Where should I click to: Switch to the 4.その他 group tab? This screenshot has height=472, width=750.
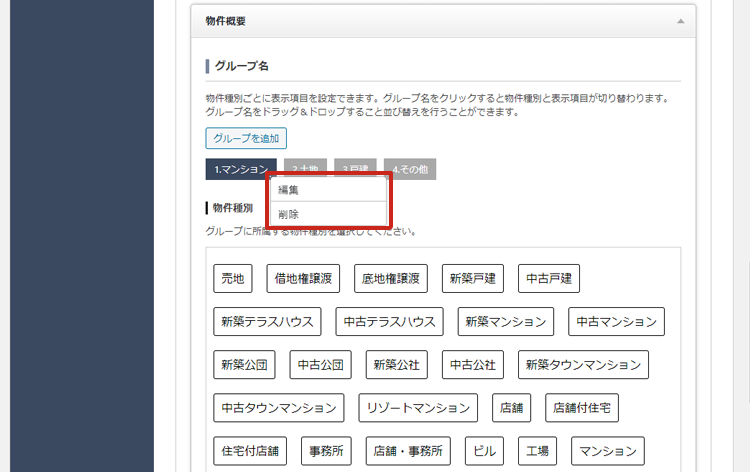click(411, 170)
